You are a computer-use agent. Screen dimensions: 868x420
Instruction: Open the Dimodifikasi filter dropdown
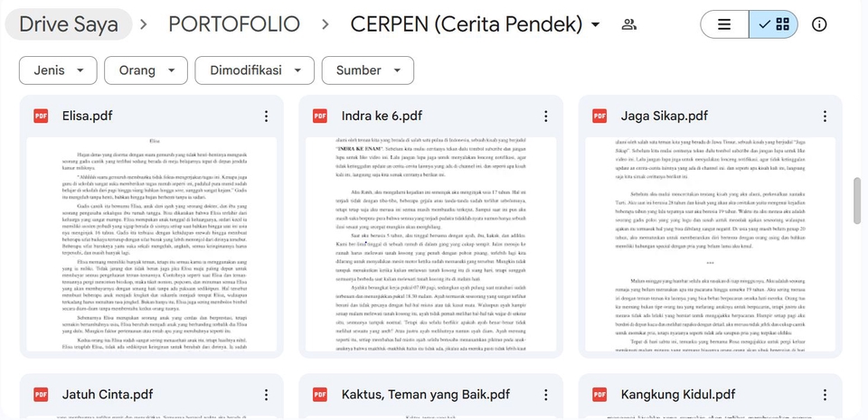point(254,70)
